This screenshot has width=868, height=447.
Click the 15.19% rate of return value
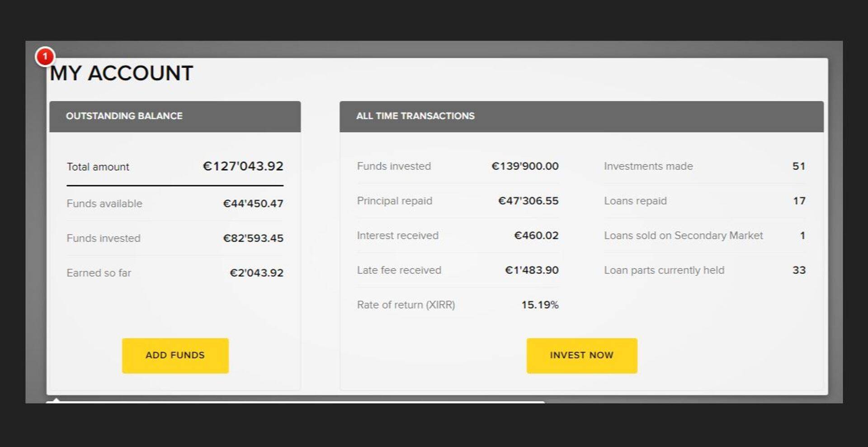pyautogui.click(x=540, y=305)
